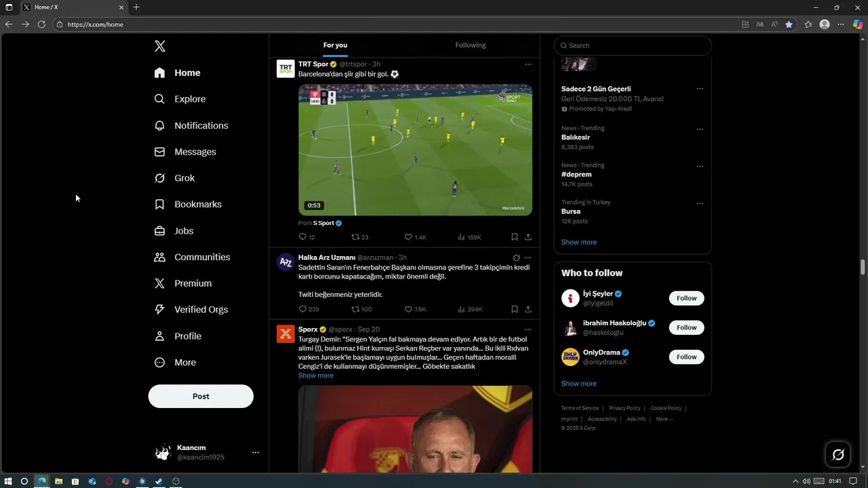Open Jobs in the sidebar
The width and height of the screenshot is (868, 488).
coord(174,231)
